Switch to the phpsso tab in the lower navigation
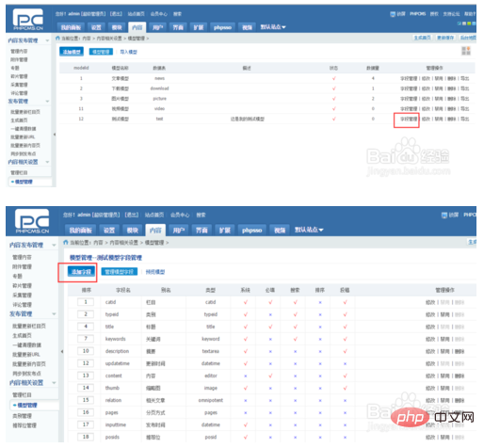The width and height of the screenshot is (484, 448). point(251,231)
